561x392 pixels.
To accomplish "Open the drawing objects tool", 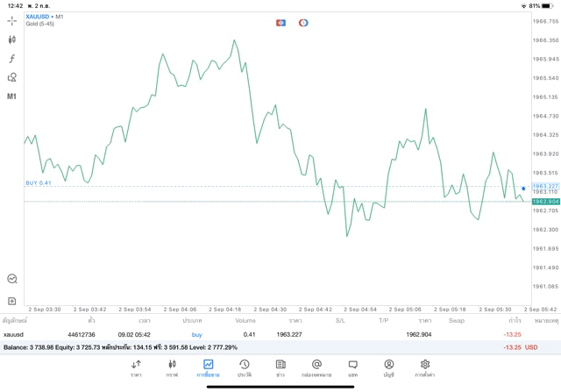I will point(12,77).
